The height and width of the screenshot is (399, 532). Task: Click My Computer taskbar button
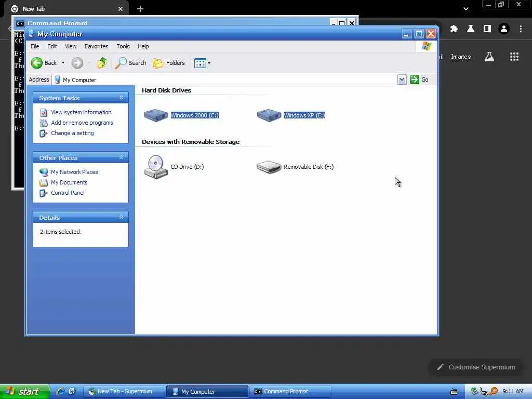click(x=207, y=392)
